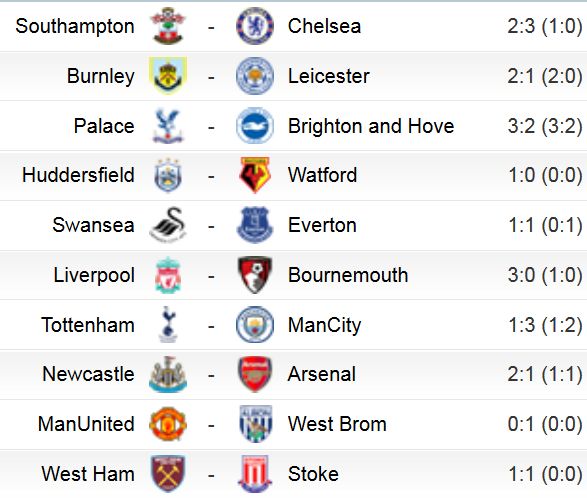Click the Swansea swan logo
This screenshot has height=498, width=587.
click(168, 225)
